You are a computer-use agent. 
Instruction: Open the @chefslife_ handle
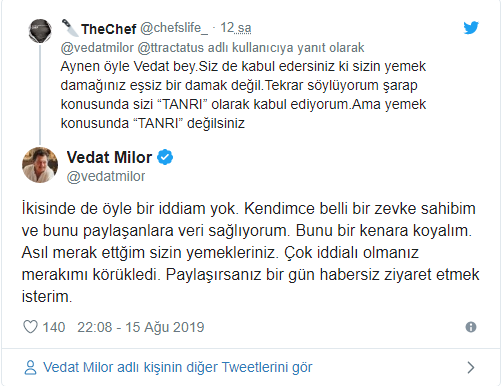coord(174,28)
